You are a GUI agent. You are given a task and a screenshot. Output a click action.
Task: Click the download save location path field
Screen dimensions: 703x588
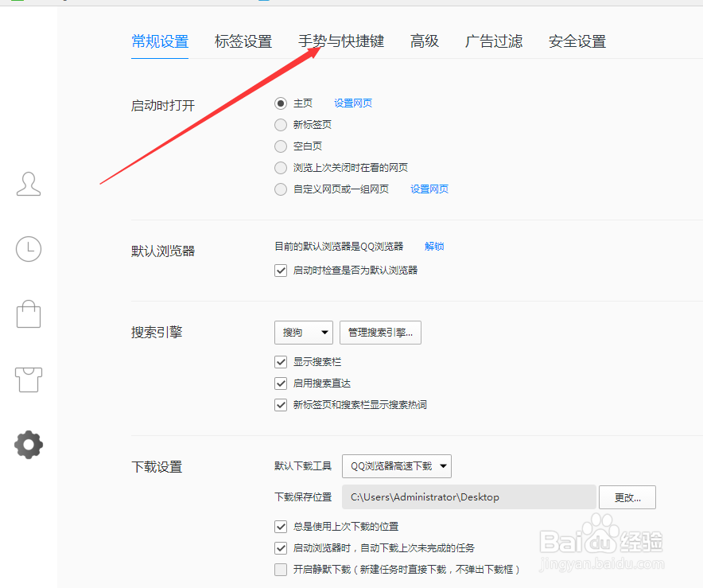(x=469, y=496)
